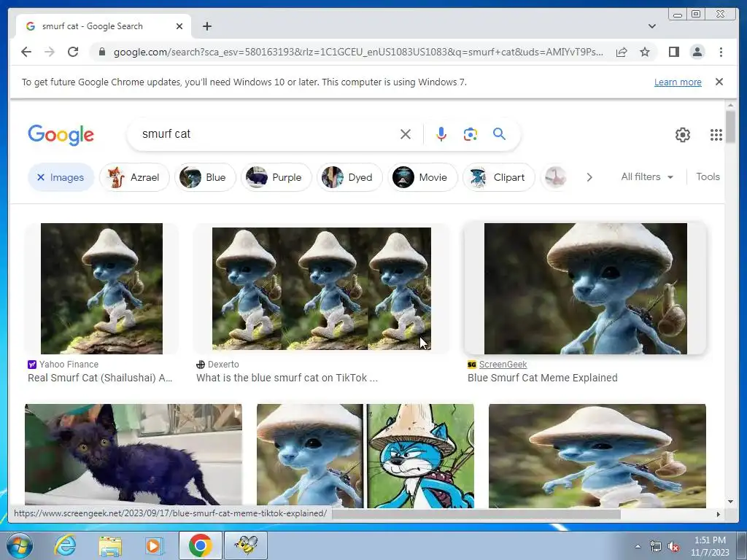Open the Yahoo Finance smurf cat image
This screenshot has width=747, height=560.
tap(101, 289)
